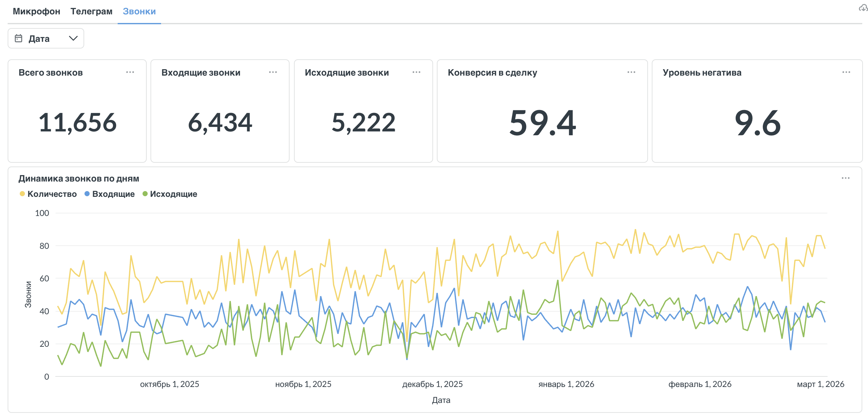Click the 59.4 conversion value
Image resolution: width=868 pixels, height=416 pixels.
click(x=542, y=123)
